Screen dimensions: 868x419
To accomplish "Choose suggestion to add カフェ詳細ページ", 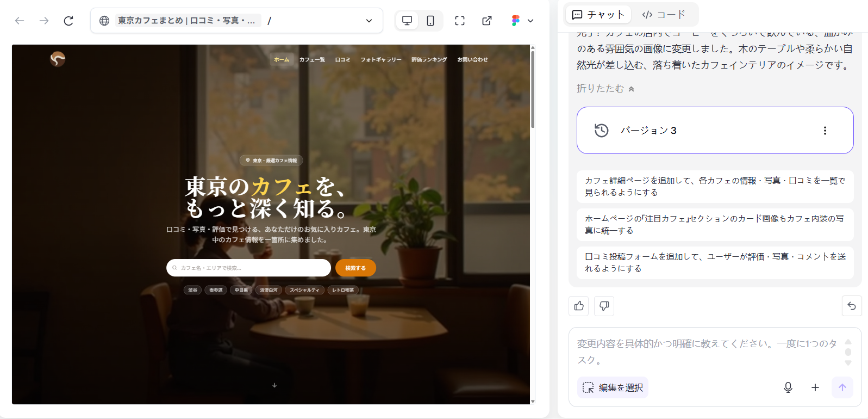I will 715,187.
